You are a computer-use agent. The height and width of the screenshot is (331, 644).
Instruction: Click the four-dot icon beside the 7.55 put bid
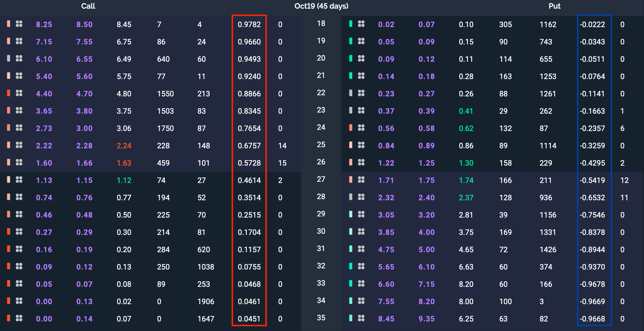point(361,301)
